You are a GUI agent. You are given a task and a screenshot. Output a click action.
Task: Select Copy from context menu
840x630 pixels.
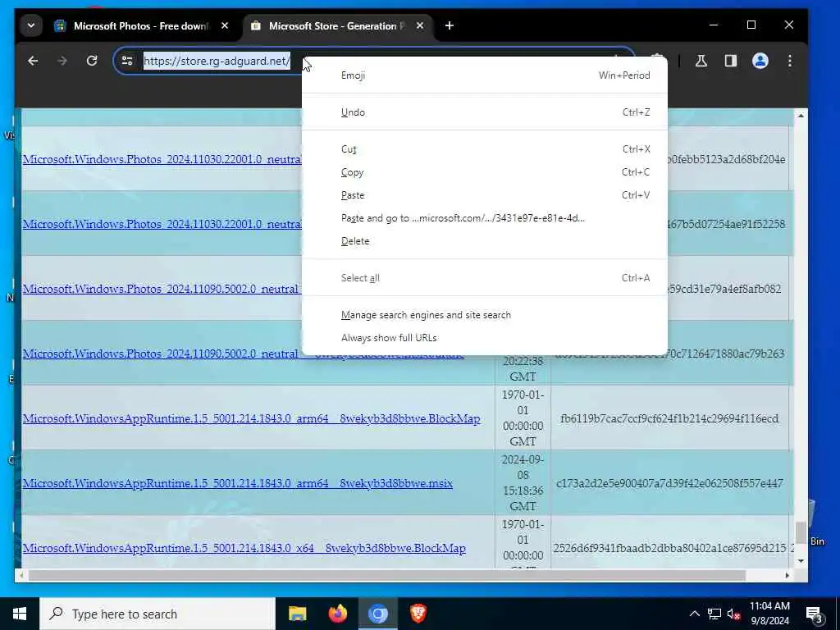(x=484, y=172)
